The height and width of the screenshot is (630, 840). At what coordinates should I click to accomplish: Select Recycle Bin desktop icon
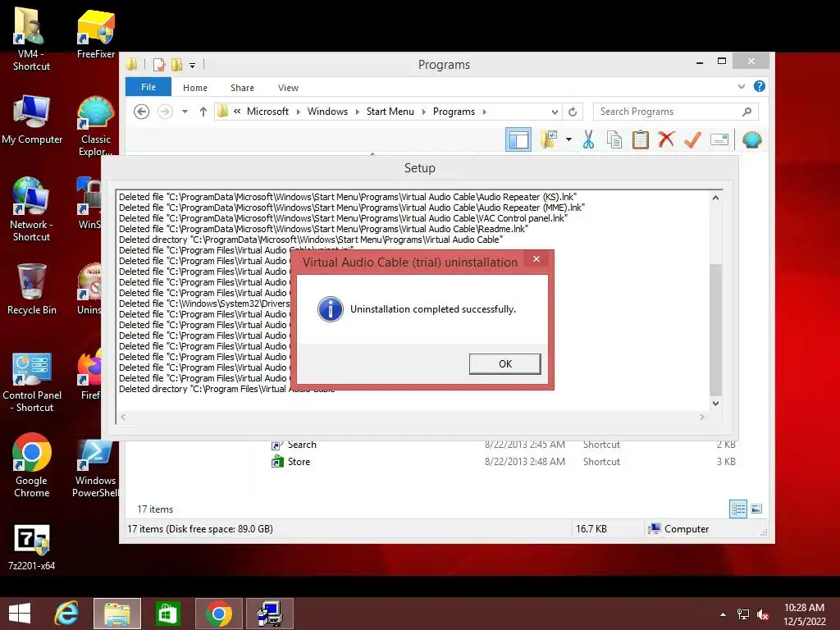32,290
